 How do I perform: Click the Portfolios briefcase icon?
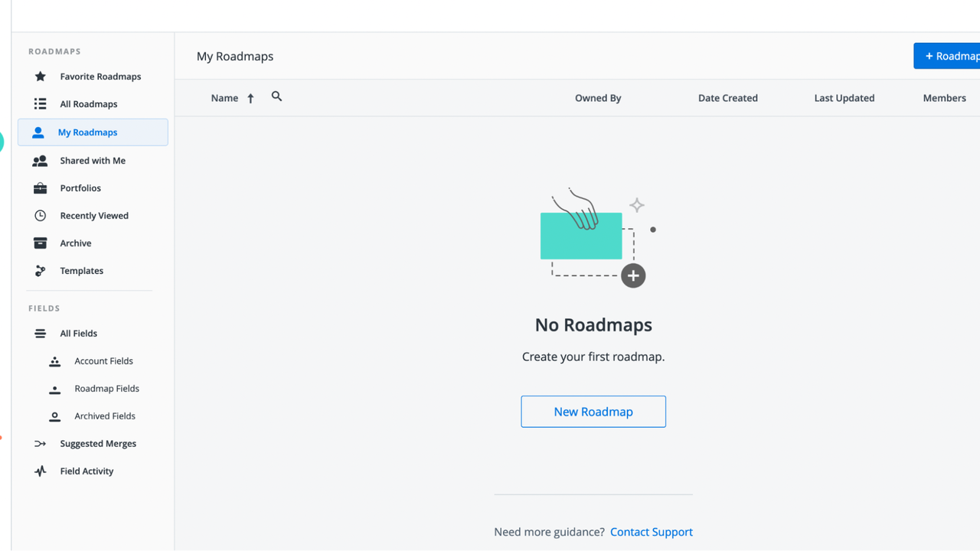coord(39,187)
